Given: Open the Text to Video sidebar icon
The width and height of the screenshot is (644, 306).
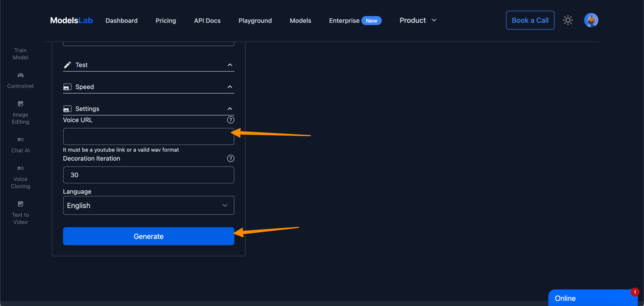Looking at the screenshot, I should tap(20, 204).
